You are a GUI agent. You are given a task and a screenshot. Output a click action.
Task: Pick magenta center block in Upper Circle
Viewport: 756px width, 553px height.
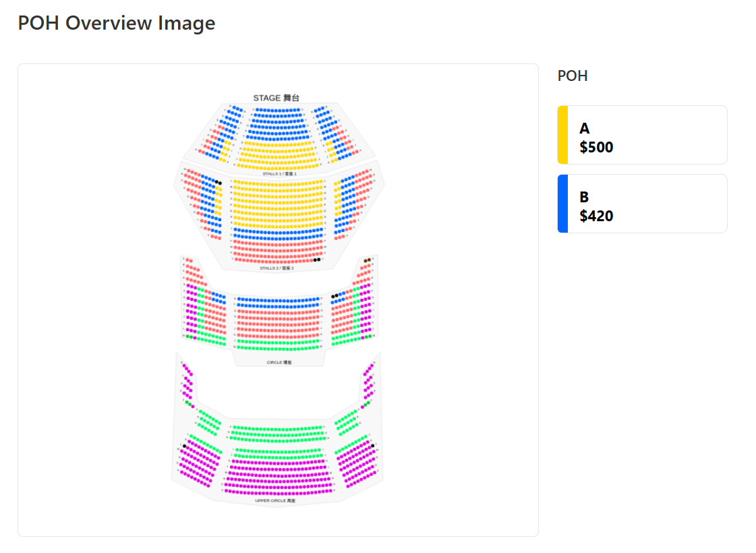[x=279, y=477]
